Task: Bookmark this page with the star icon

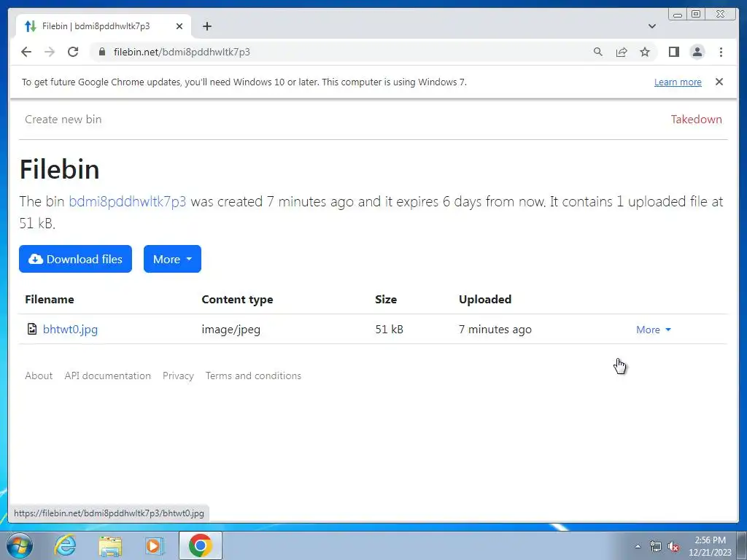Action: 645,52
